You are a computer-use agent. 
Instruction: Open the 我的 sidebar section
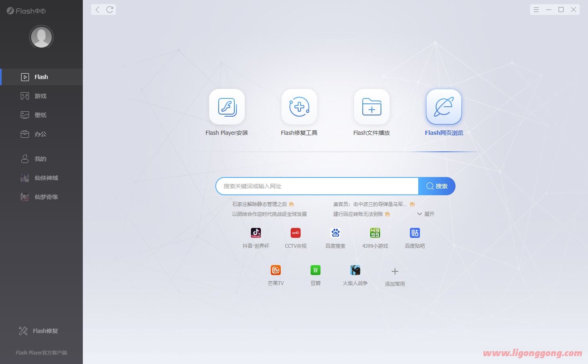(41, 159)
